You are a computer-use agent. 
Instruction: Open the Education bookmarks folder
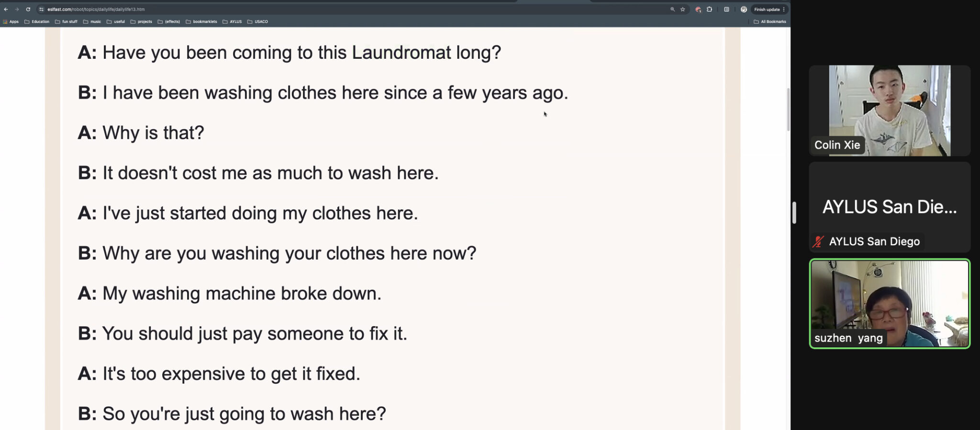click(37, 22)
